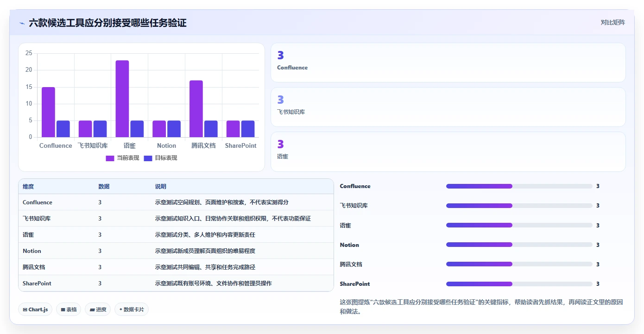Click the purple 当前表现 bar for SharePoint
This screenshot has height=334, width=644.
pos(233,129)
